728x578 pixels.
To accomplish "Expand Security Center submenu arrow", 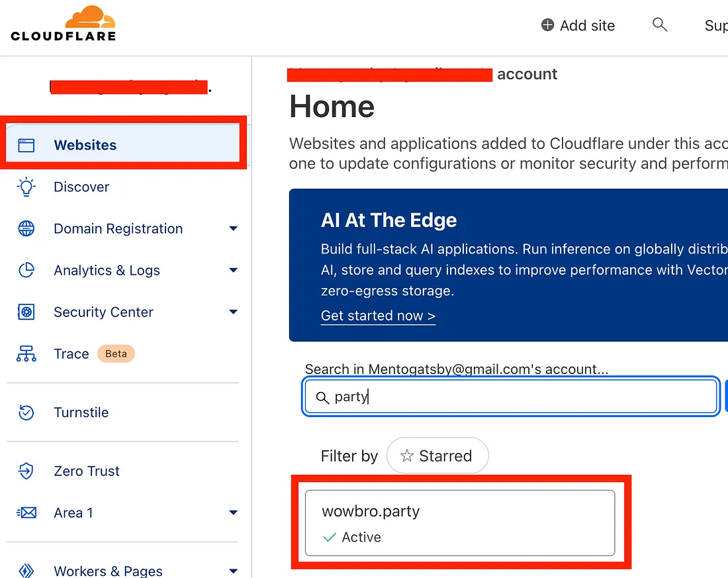I will click(x=233, y=312).
